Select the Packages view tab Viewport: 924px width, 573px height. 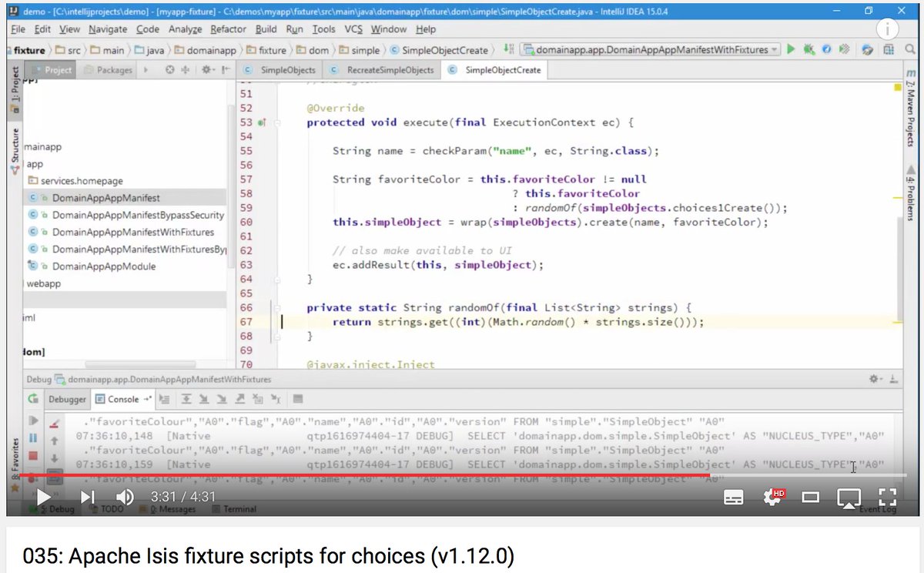(x=109, y=70)
